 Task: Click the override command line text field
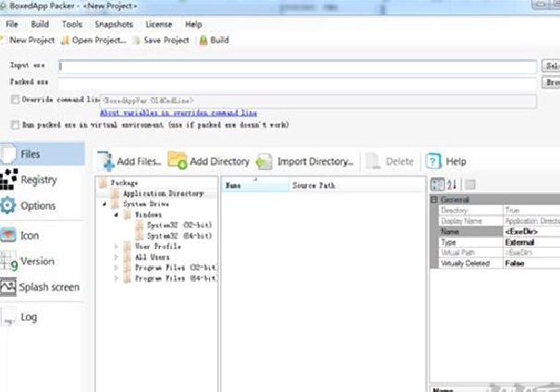(x=318, y=101)
